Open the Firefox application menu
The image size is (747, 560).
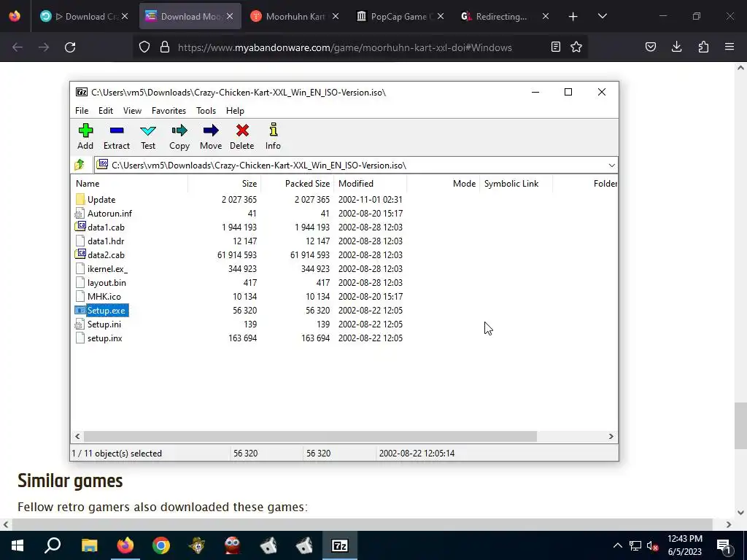[x=729, y=47]
